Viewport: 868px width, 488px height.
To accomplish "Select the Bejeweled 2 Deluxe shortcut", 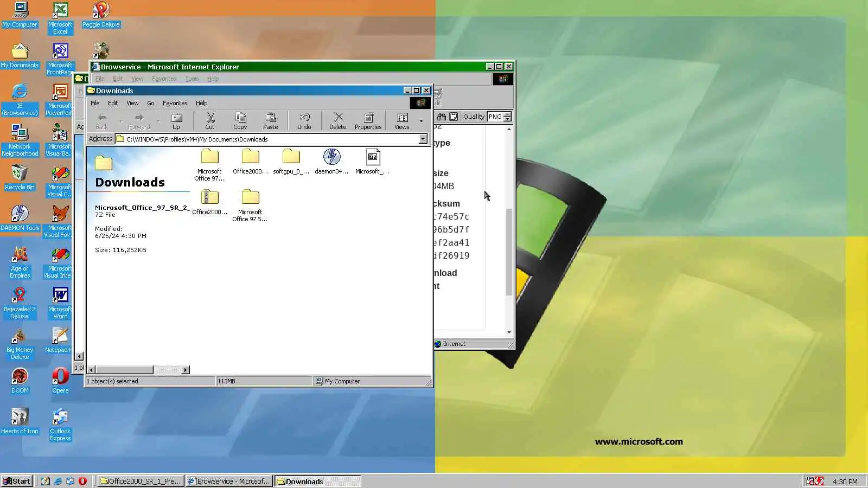I will click(20, 303).
